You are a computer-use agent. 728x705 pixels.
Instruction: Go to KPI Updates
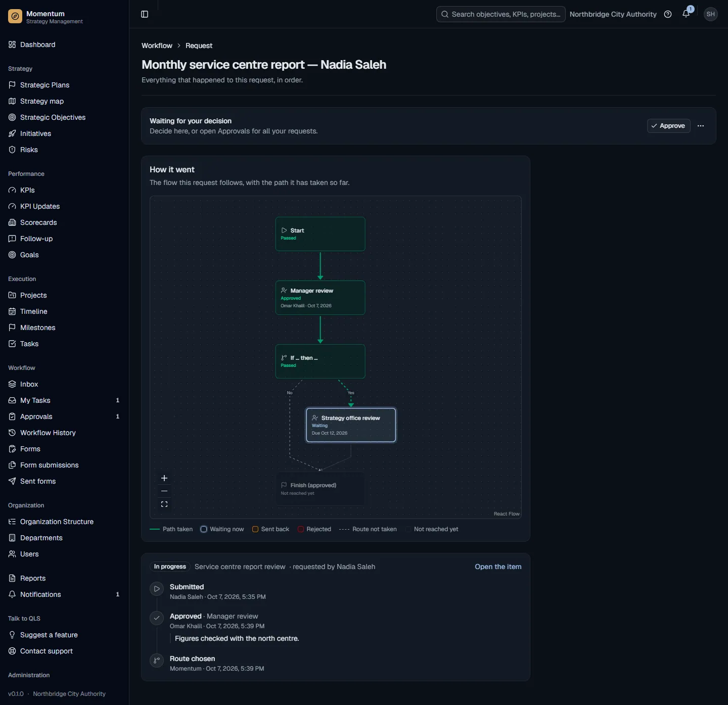pos(64,206)
